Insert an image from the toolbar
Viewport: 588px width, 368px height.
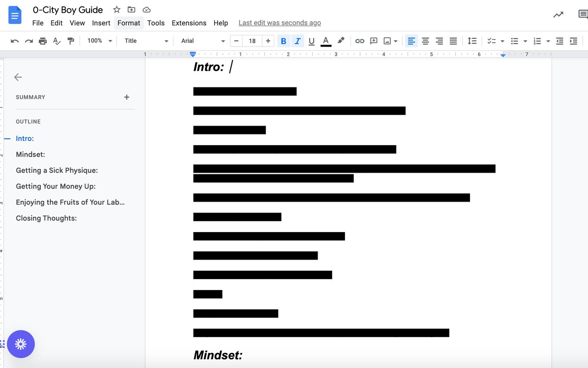point(387,41)
